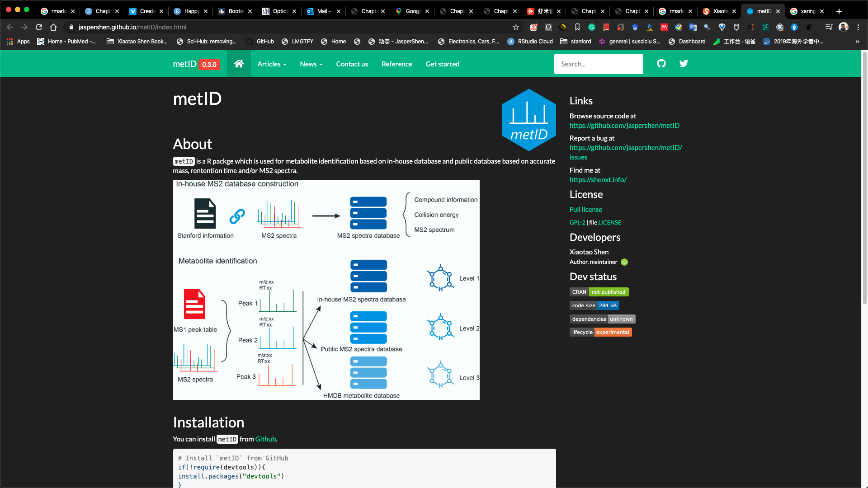Go to Get started page
The width and height of the screenshot is (868, 488).
442,64
